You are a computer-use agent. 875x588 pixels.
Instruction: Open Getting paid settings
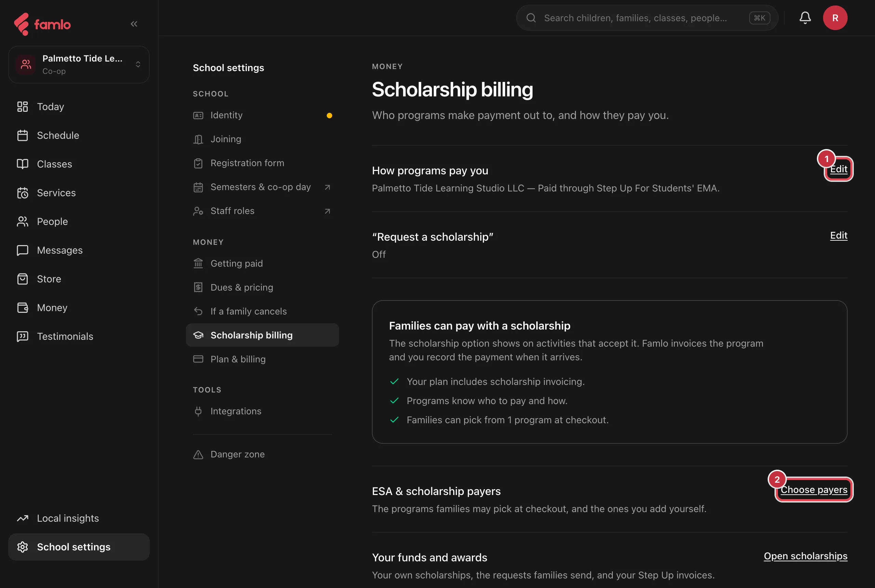click(x=262, y=264)
